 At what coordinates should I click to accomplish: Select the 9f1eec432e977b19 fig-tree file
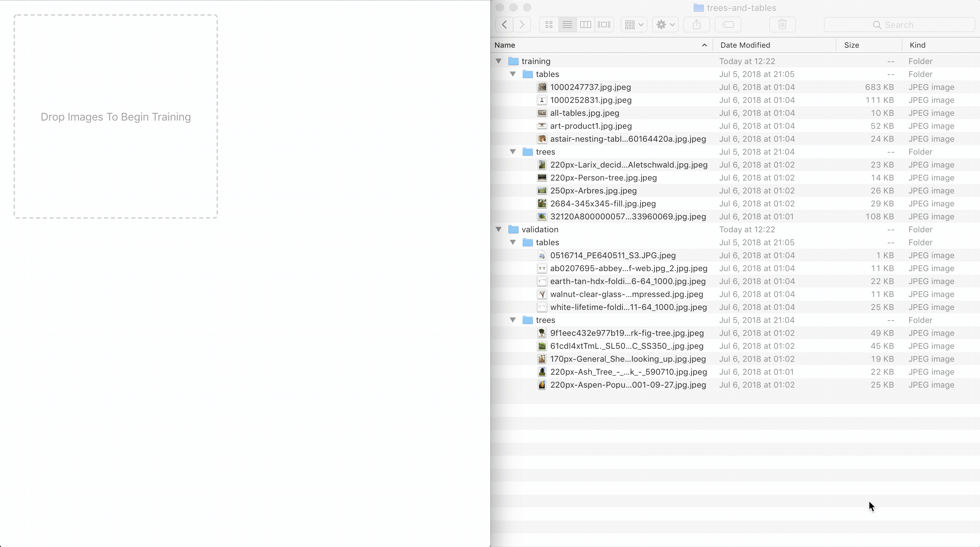coord(627,333)
